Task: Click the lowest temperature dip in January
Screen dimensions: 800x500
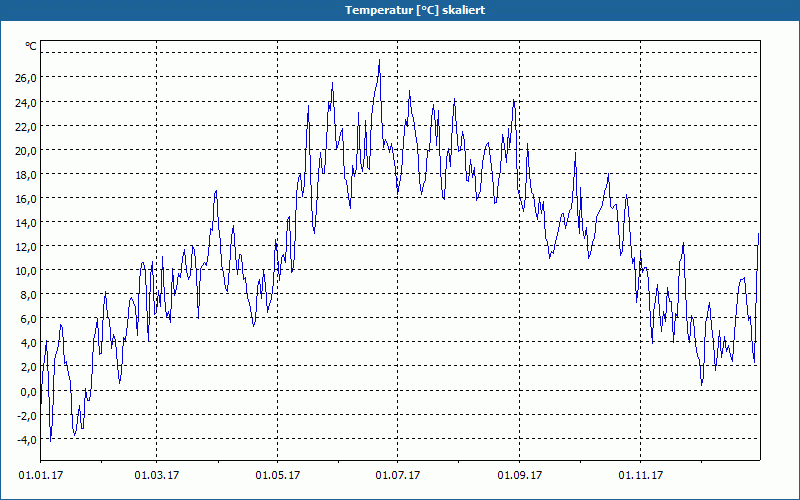Action: click(x=50, y=441)
